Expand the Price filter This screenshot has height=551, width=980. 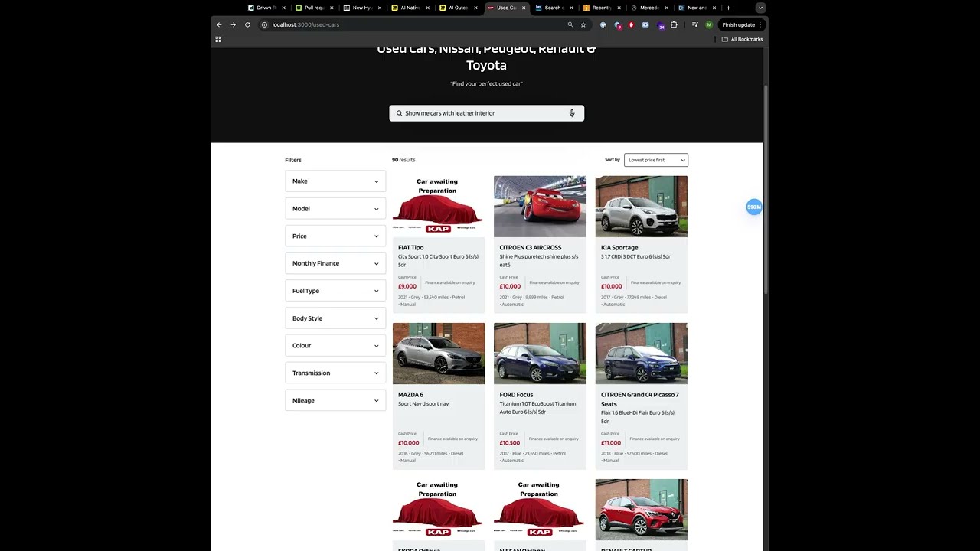(335, 236)
